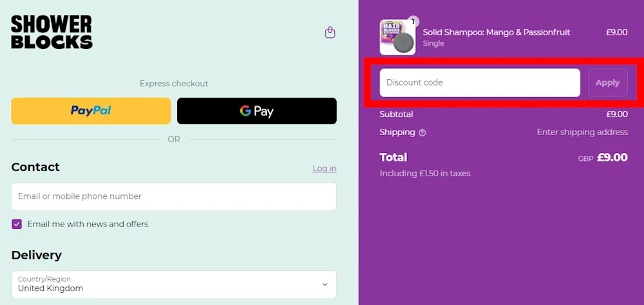Image resolution: width=644 pixels, height=305 pixels.
Task: Click the 'Including £1.50 in taxes' note
Action: [x=424, y=173]
